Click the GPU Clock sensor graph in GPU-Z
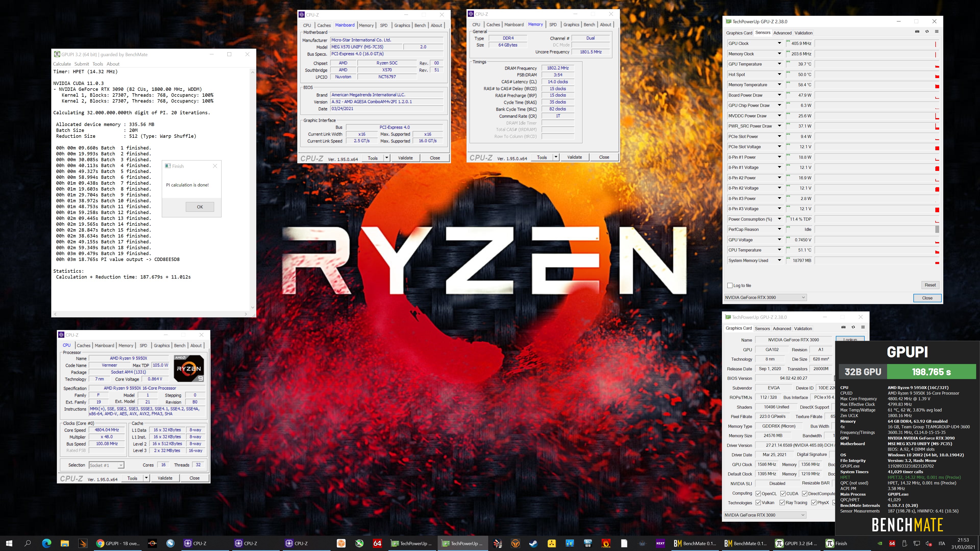 (x=877, y=43)
